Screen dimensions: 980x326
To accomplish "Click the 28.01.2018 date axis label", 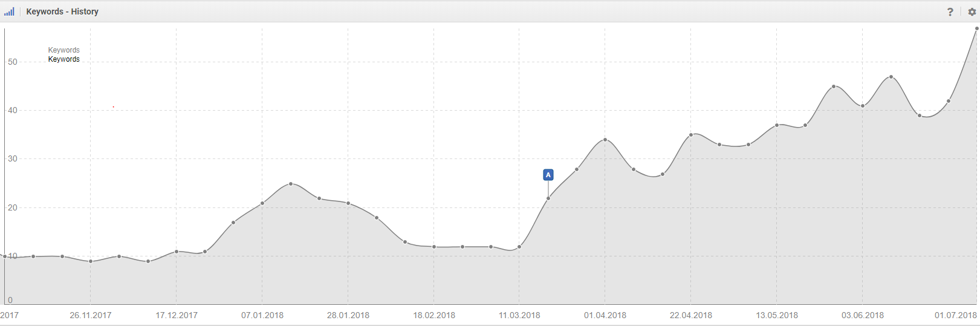I will click(348, 315).
